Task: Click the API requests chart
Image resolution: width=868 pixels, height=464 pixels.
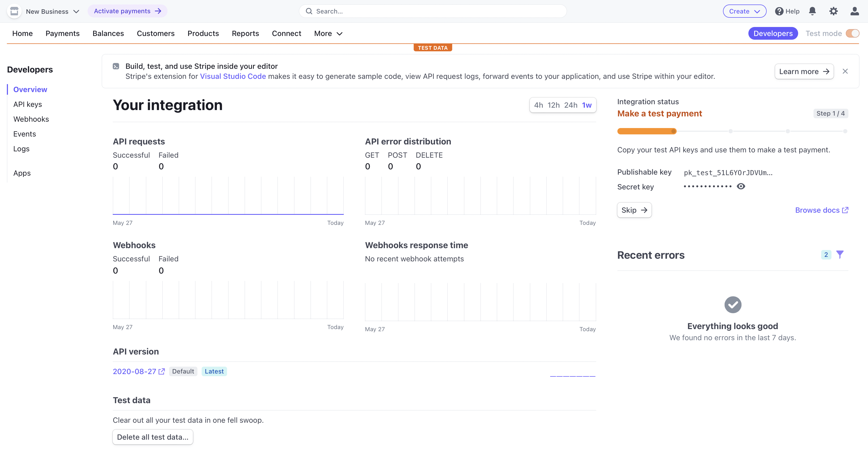Action: coord(228,196)
